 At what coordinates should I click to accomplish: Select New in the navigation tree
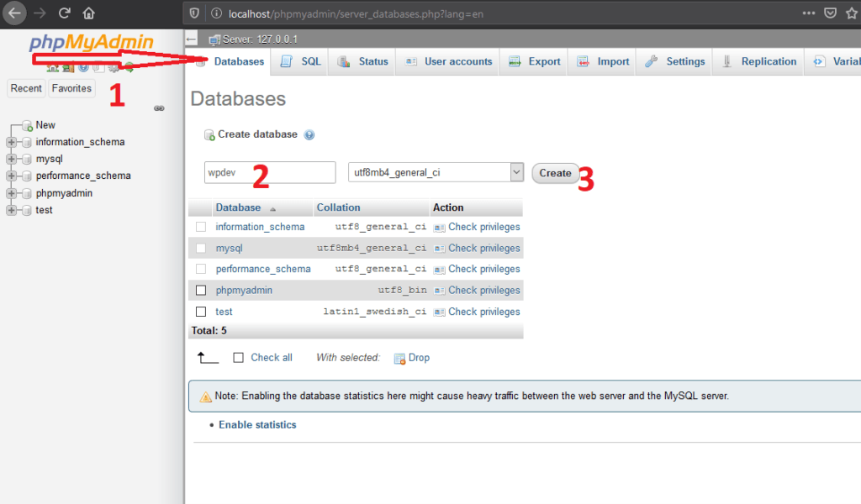45,125
